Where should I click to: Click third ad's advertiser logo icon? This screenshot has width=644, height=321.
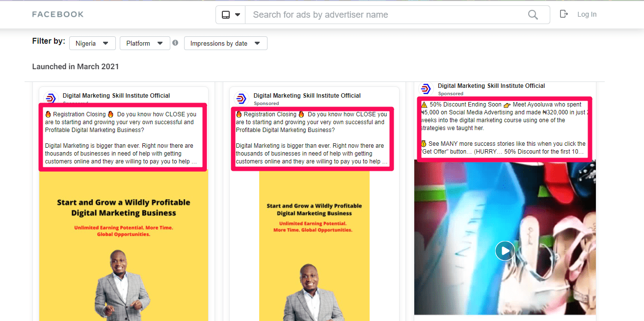point(426,89)
